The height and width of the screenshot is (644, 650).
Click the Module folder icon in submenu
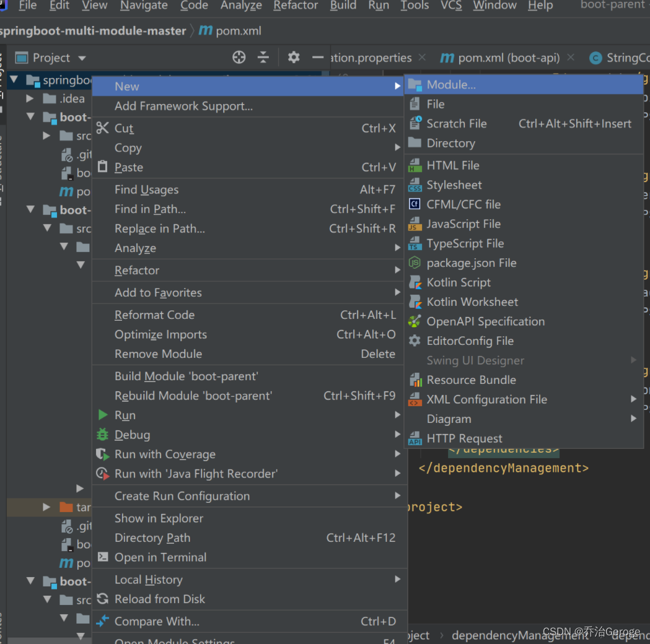[x=415, y=85]
